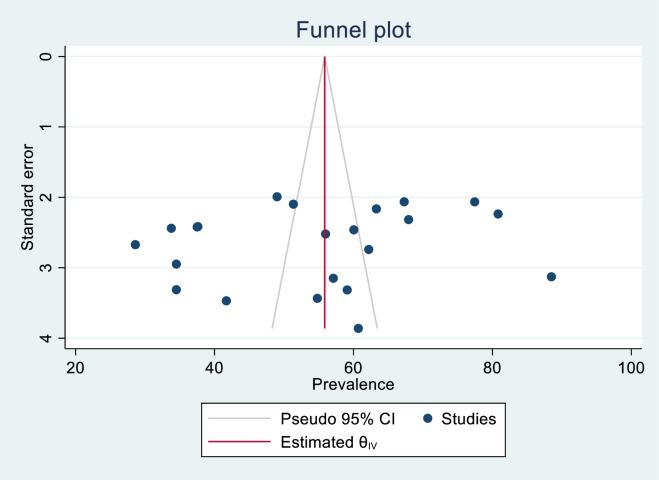Click the x-axis tick label 60
The width and height of the screenshot is (659, 480).
point(353,367)
